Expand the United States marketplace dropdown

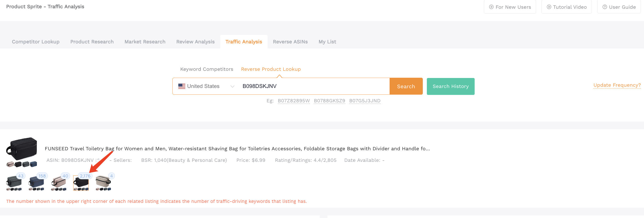pyautogui.click(x=206, y=86)
